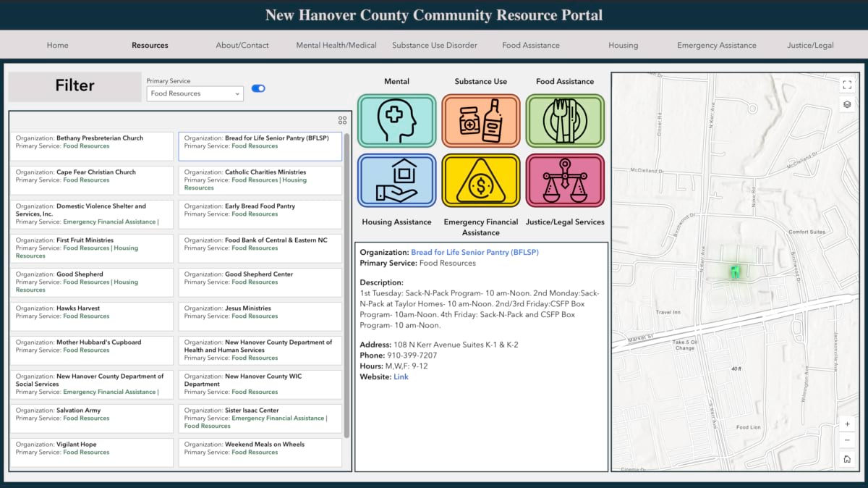Image resolution: width=868 pixels, height=488 pixels.
Task: Select Sister Isaac Center card
Action: 260,418
